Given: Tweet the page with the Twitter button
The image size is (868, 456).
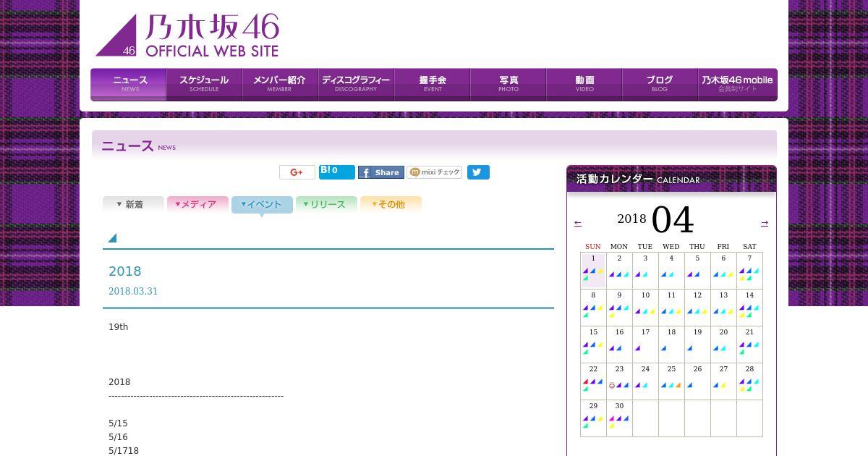Looking at the screenshot, I should point(478,172).
